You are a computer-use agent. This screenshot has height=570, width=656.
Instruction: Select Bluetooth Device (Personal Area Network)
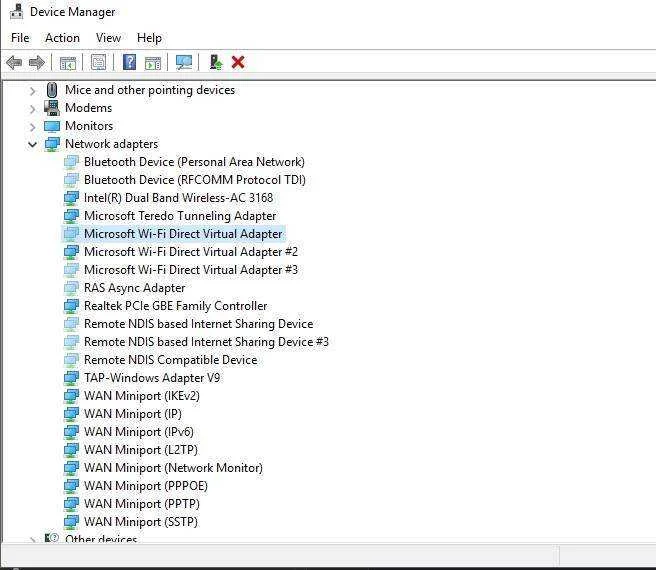coord(194,162)
